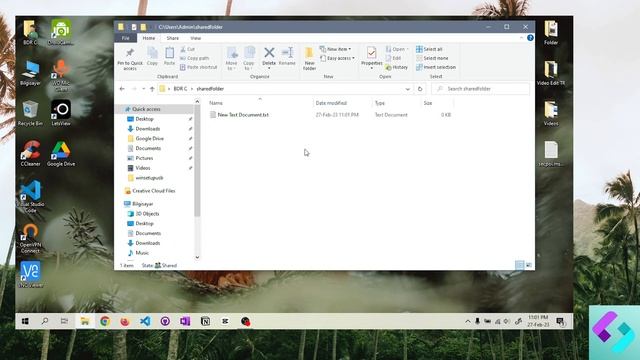Click the Up one level arrow

point(152,89)
